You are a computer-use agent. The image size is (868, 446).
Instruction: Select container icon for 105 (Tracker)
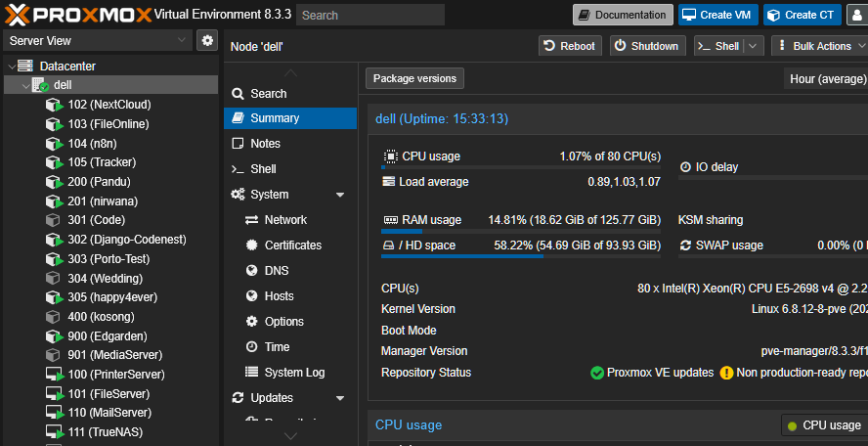click(54, 162)
